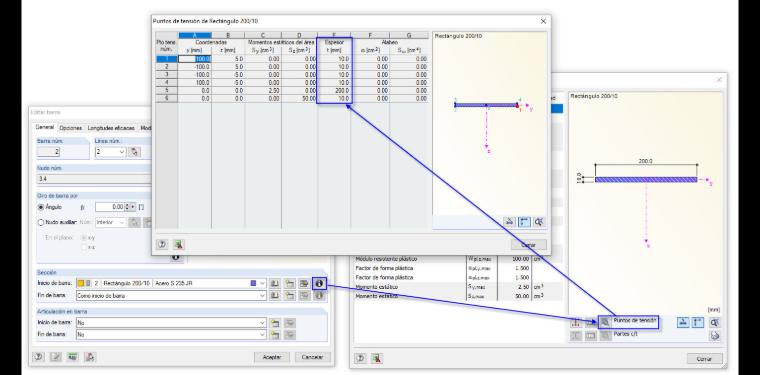Click Cancelar button
Screen dimensions: 760x375
(313, 357)
